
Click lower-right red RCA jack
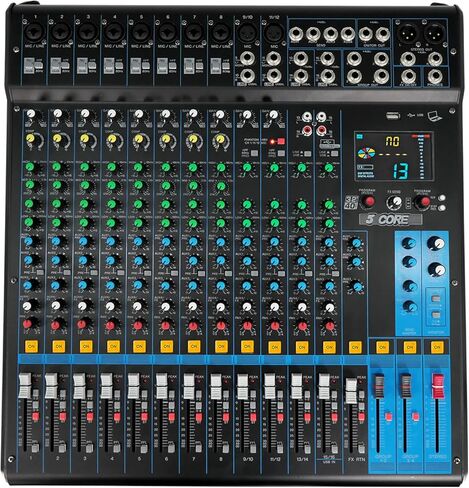click(321, 129)
